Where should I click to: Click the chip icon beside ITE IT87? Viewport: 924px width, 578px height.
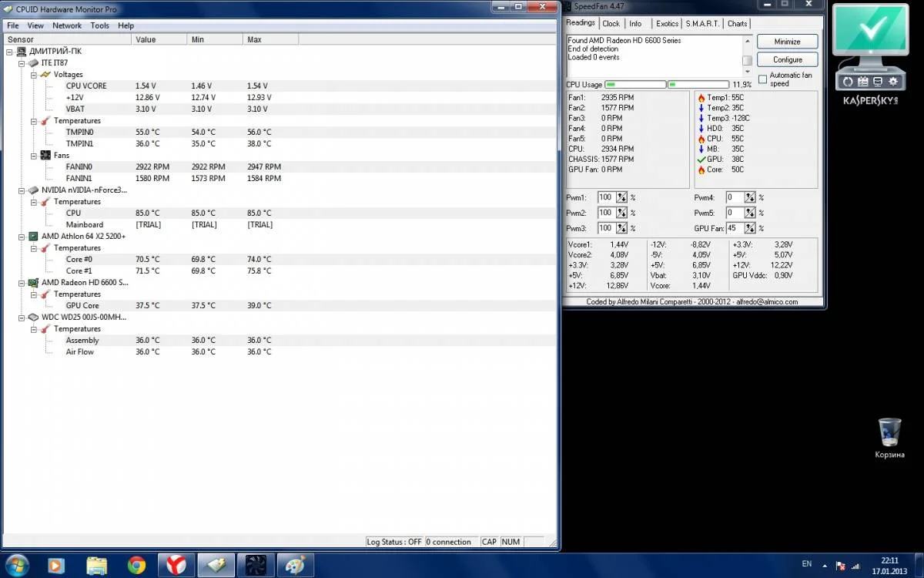point(34,62)
